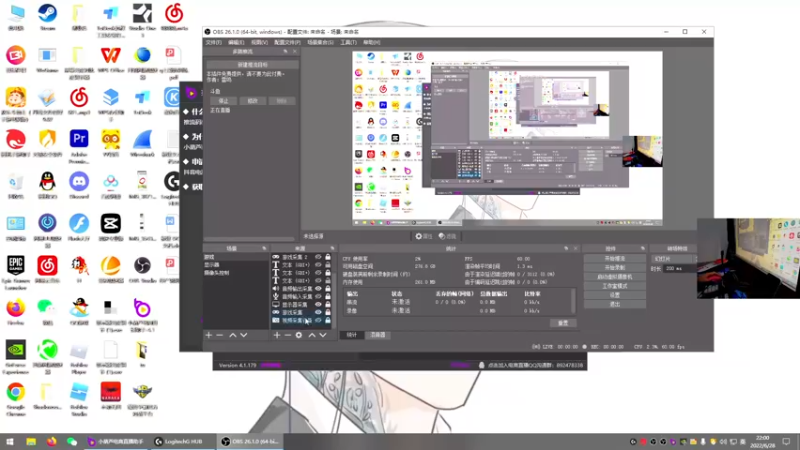Click 开始录制 button in Controls
This screenshot has width=800, height=450.
pyautogui.click(x=615, y=268)
